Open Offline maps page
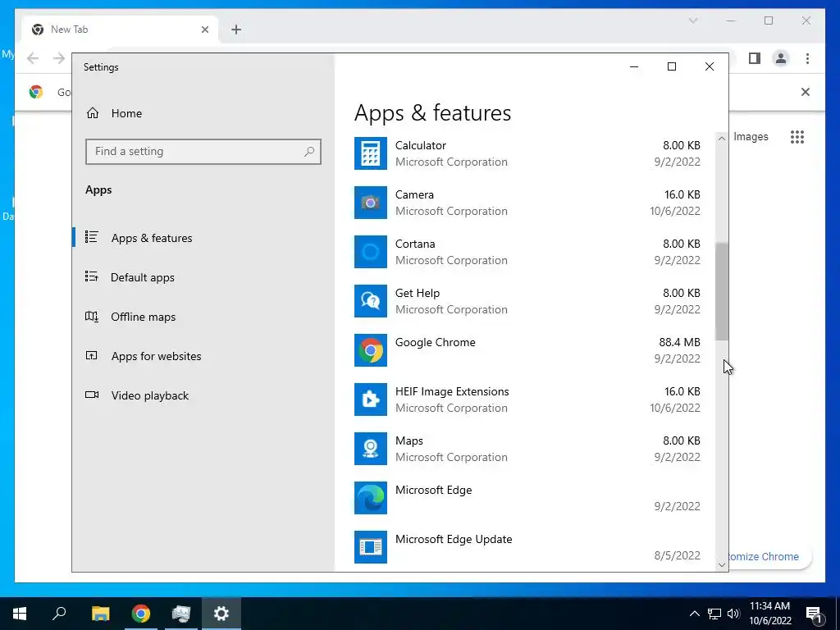 pos(203,317)
